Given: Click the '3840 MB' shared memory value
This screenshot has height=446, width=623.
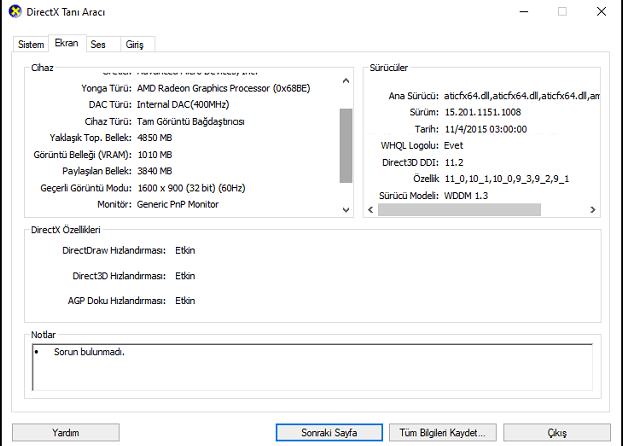Looking at the screenshot, I should [x=155, y=171].
